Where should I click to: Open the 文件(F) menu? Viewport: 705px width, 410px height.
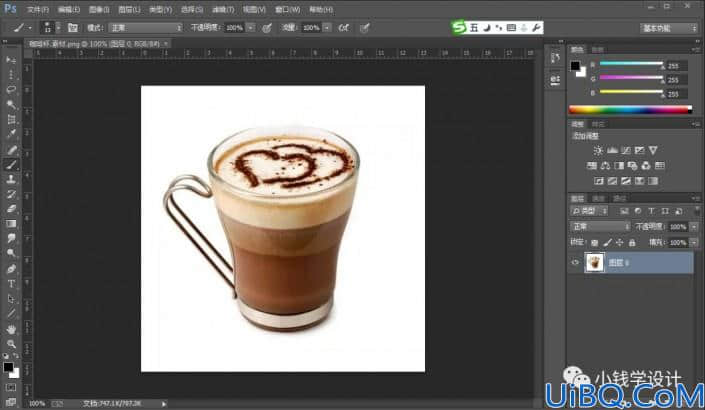(x=38, y=9)
